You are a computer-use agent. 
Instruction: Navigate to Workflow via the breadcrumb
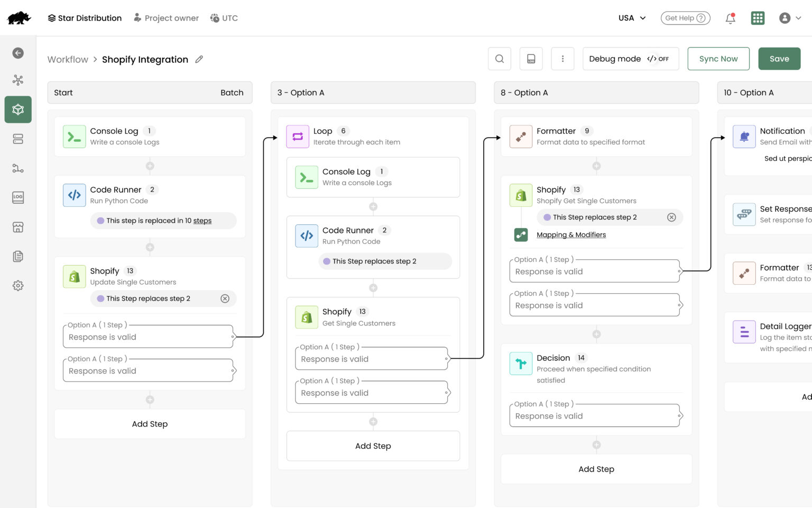pos(67,59)
